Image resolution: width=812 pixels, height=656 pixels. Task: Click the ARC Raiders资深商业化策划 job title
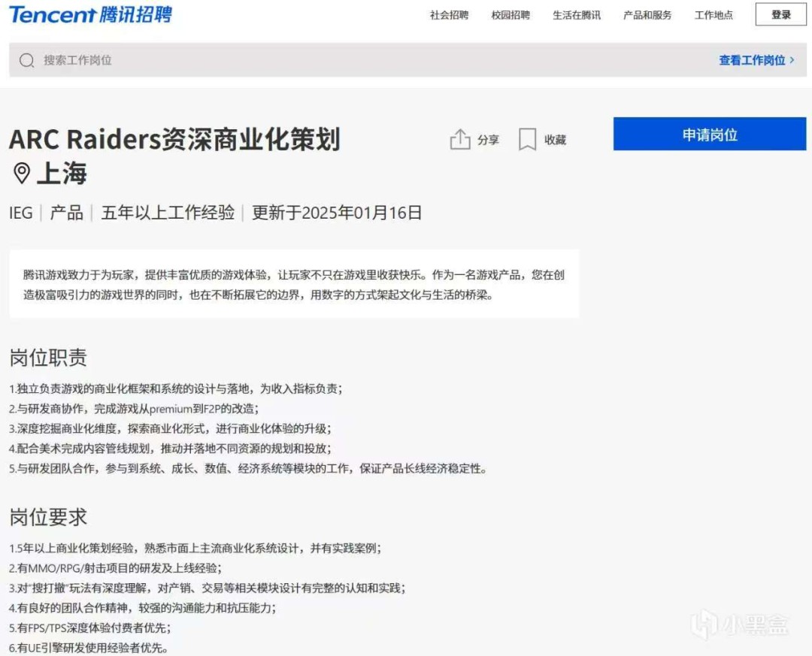pyautogui.click(x=174, y=139)
